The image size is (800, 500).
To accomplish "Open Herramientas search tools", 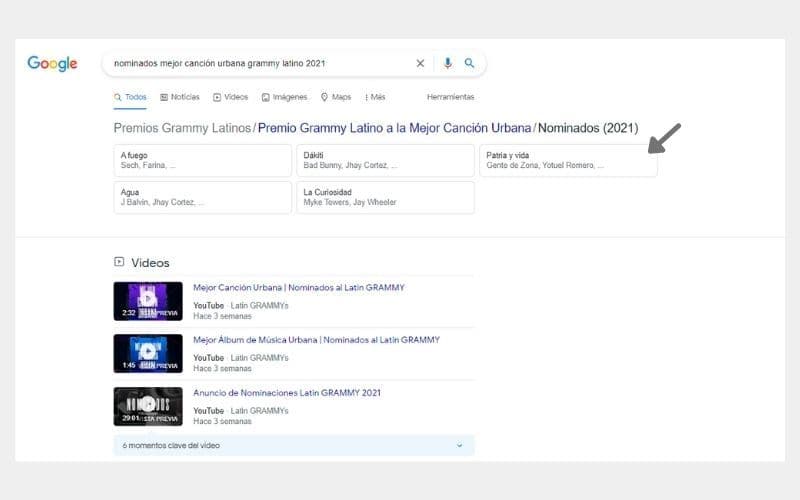I will click(451, 97).
